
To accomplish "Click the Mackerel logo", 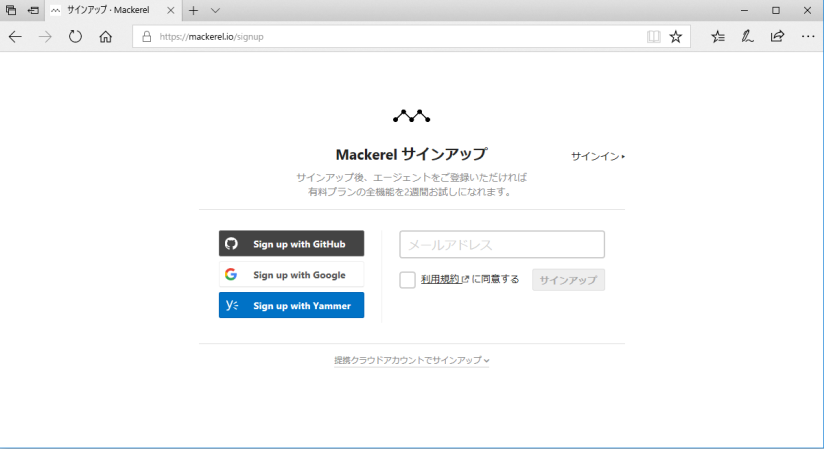I will 411,116.
